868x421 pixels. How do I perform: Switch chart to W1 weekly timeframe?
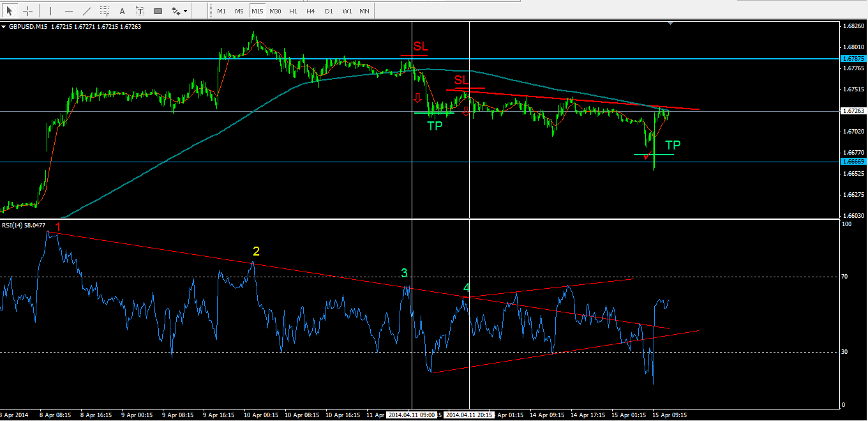(347, 11)
